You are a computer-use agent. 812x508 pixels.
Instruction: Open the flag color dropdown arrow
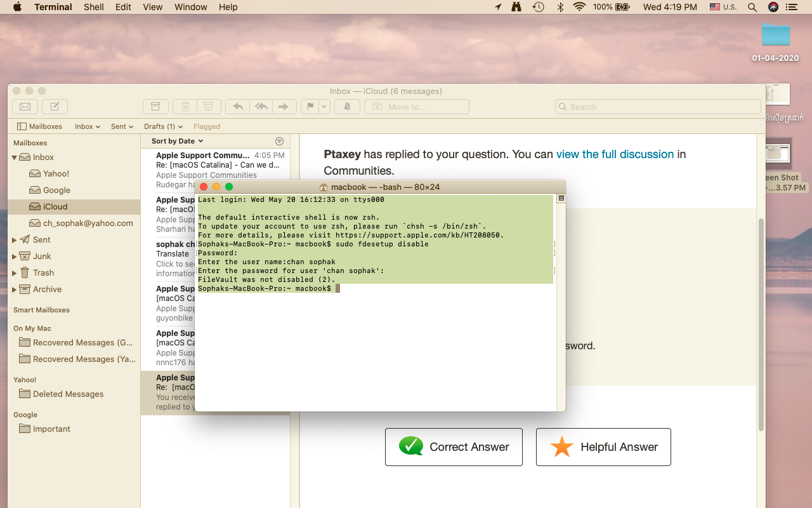tap(324, 107)
